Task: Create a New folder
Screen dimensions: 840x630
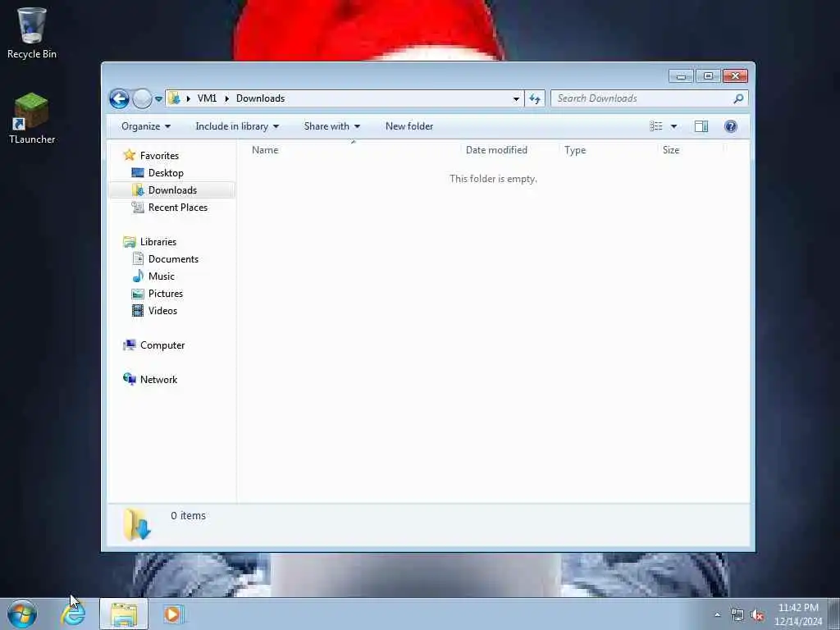Action: coord(409,126)
